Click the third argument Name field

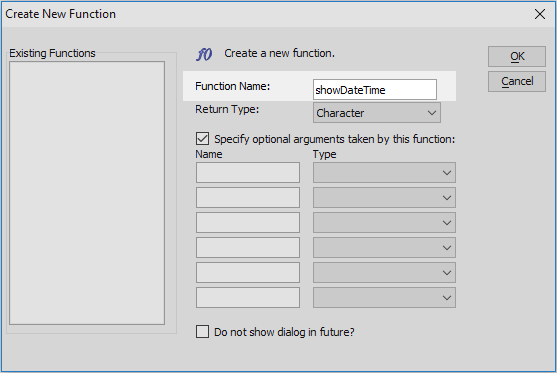[248, 222]
